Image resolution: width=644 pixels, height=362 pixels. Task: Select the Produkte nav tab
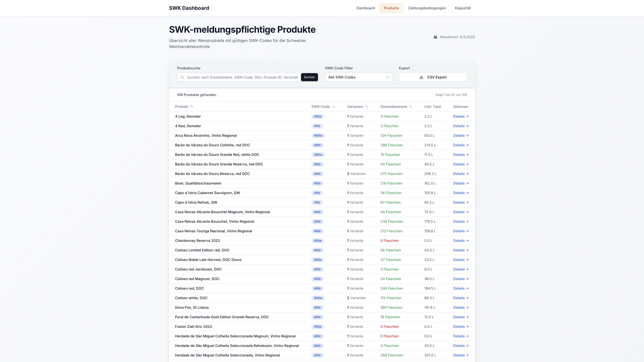tap(391, 8)
